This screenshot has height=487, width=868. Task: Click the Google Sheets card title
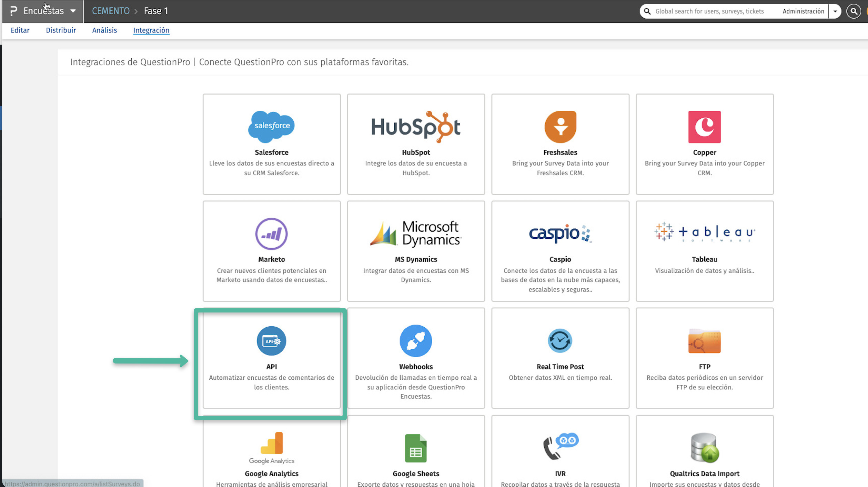click(x=416, y=474)
